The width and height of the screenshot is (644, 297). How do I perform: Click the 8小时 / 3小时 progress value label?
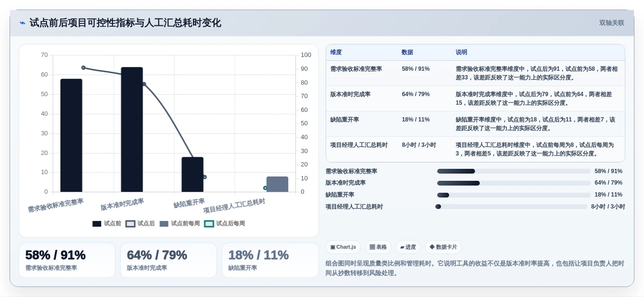click(x=608, y=207)
